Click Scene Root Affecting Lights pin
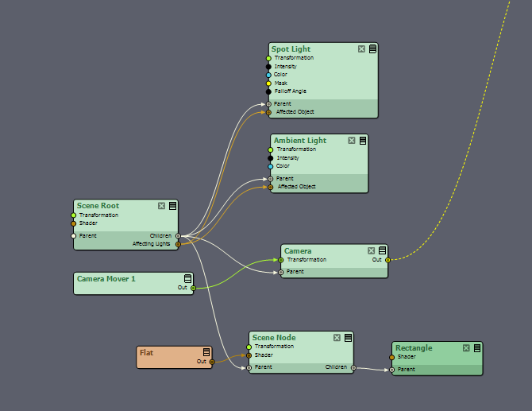The width and height of the screenshot is (532, 411). pyautogui.click(x=178, y=244)
